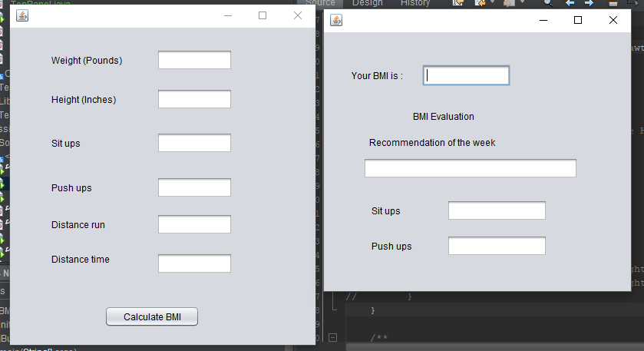Viewport: 644px width, 351px height.
Task: Open the Java icon menu of the results window
Action: (336, 20)
